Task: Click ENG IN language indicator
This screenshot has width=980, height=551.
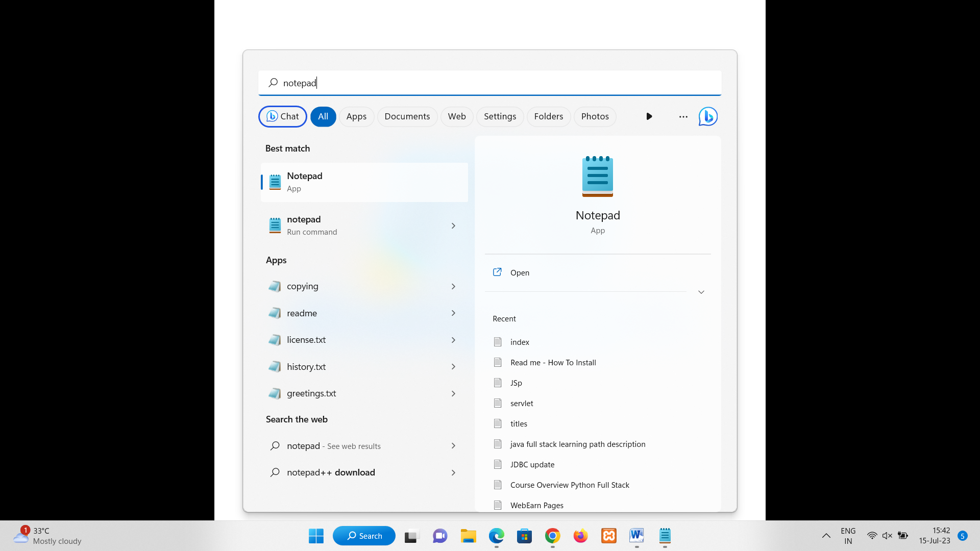Action: tap(848, 536)
